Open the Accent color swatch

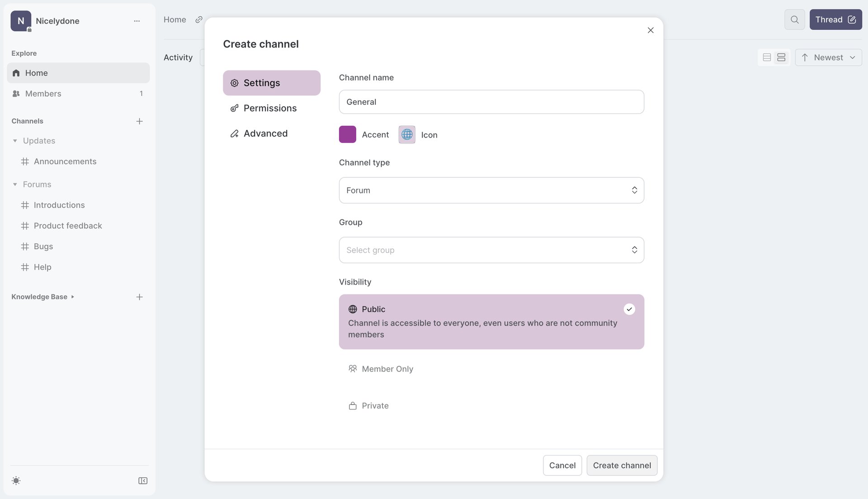(347, 134)
